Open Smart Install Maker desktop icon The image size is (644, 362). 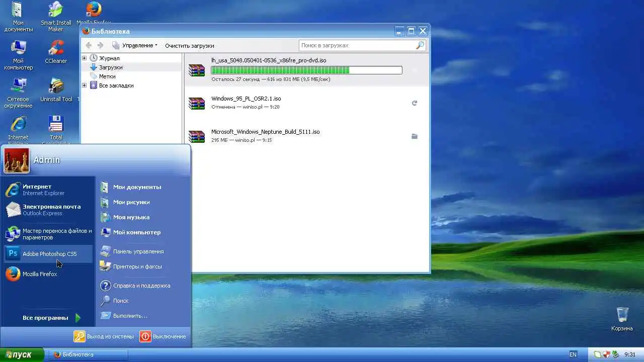pos(56,17)
